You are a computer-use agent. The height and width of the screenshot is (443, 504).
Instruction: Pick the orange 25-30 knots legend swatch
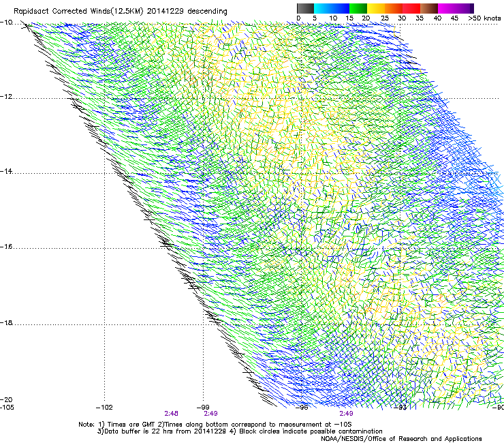pyautogui.click(x=394, y=8)
